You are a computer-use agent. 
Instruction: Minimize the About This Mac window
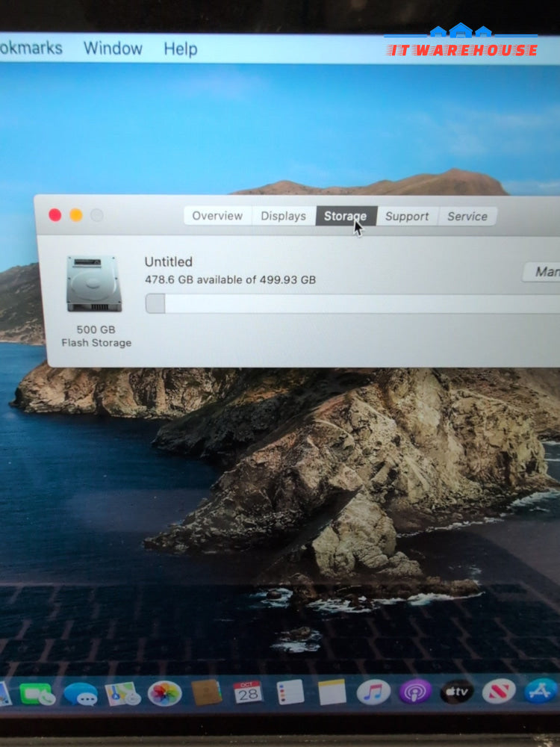76,215
